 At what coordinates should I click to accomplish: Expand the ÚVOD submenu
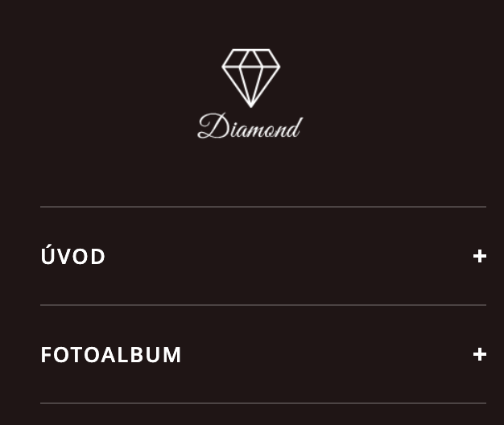click(480, 256)
